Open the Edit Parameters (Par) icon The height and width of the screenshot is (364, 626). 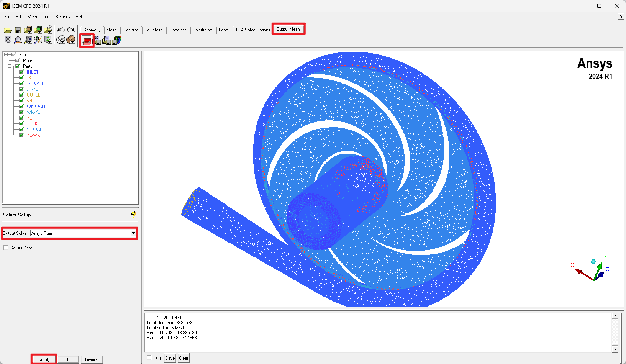coord(107,40)
